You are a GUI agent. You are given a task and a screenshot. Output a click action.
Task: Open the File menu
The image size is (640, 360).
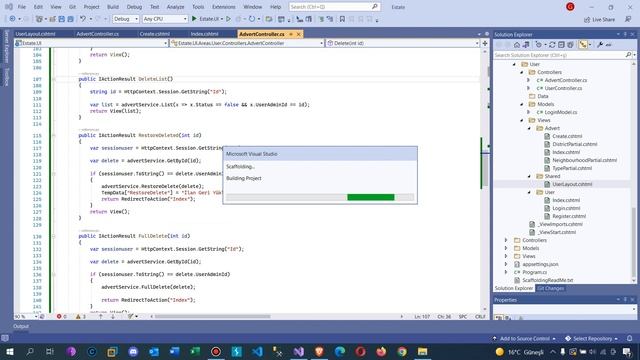click(x=22, y=7)
